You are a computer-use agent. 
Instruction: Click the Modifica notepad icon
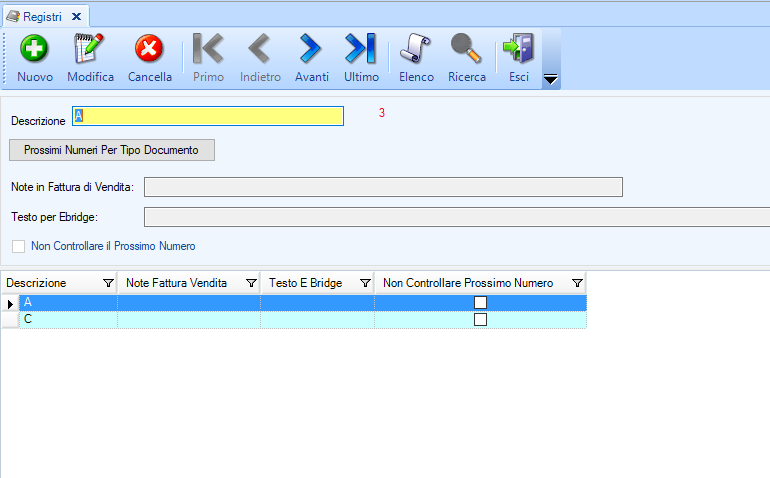point(90,49)
